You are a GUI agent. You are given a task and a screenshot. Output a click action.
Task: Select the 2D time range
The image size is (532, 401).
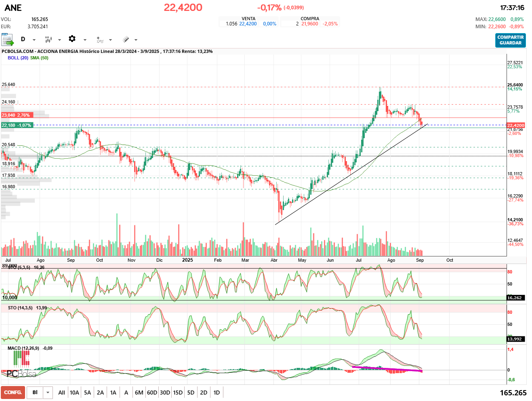tap(204, 393)
